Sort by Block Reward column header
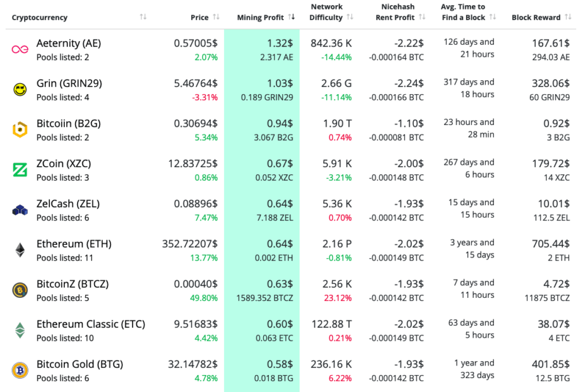Image resolution: width=588 pixels, height=392 pixels. pyautogui.click(x=567, y=17)
